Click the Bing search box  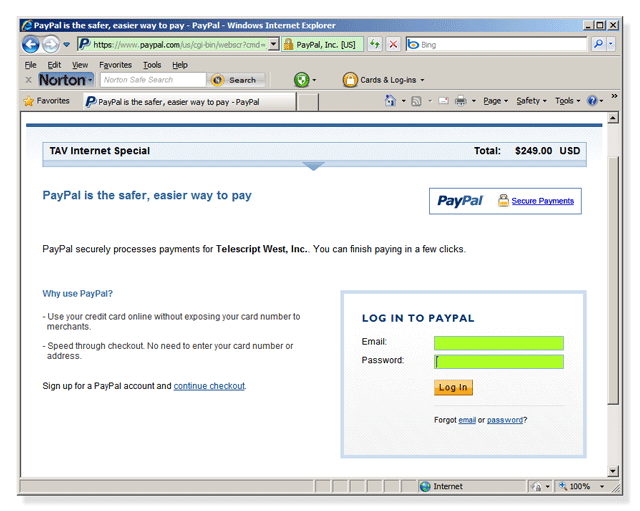click(496, 44)
